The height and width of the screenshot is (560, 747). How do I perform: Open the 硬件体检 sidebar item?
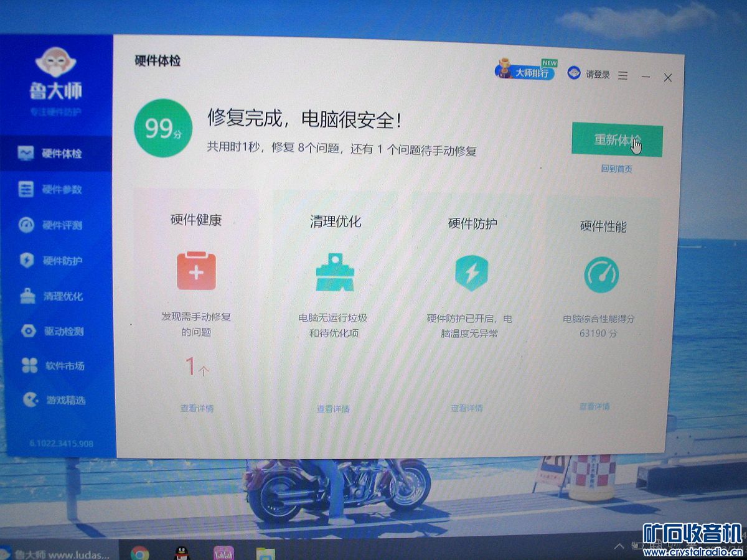coord(56,153)
